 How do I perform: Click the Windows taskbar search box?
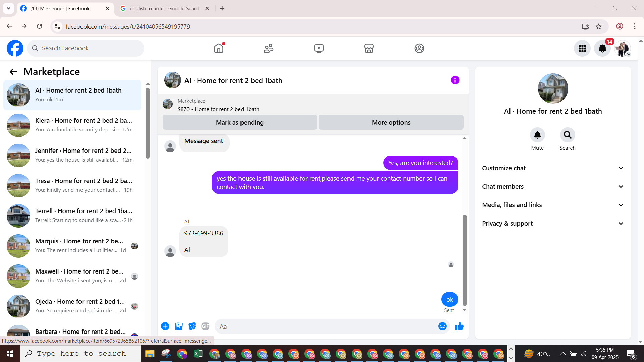[x=80, y=354]
